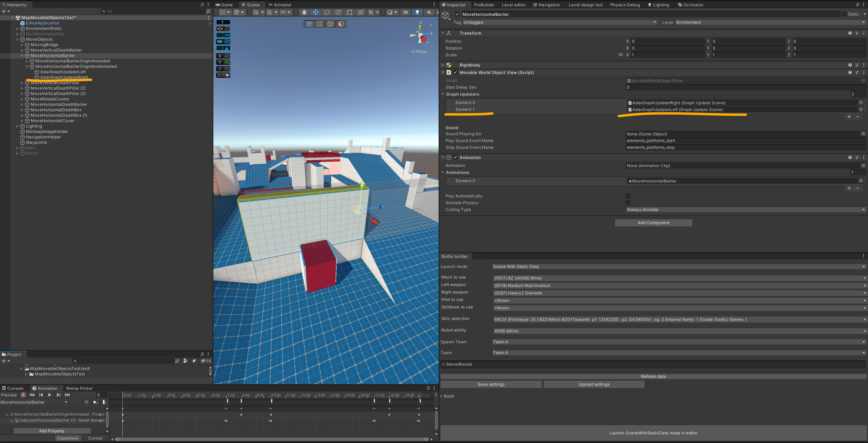Toggle ProGrids snapping ON switch
The image size is (868, 443).
point(223,35)
